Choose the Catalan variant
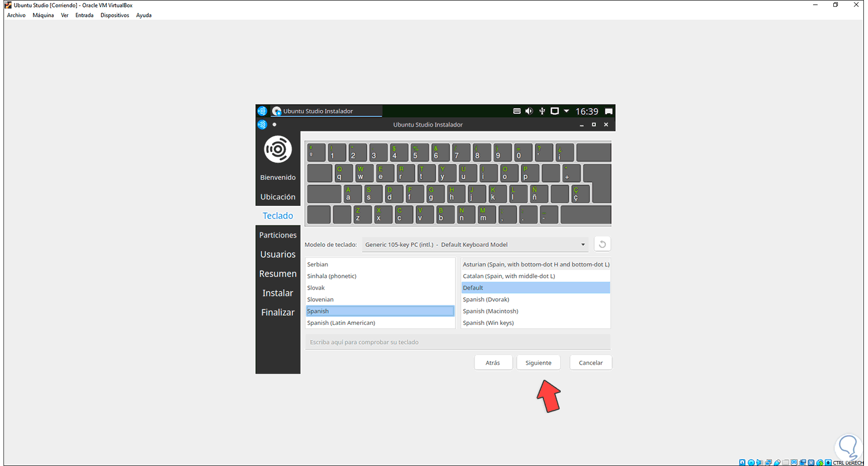868x466 pixels. 536,276
